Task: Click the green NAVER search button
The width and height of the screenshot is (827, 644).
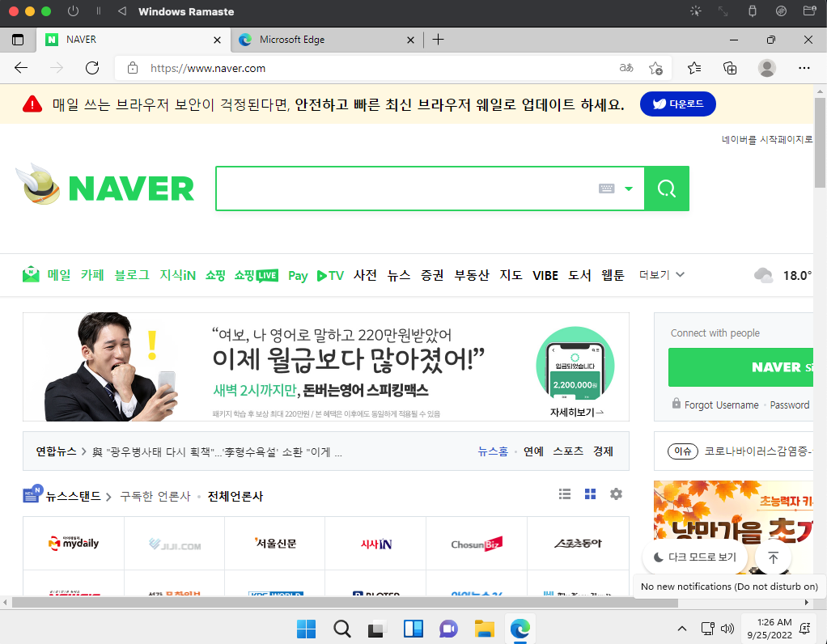Action: [x=667, y=189]
